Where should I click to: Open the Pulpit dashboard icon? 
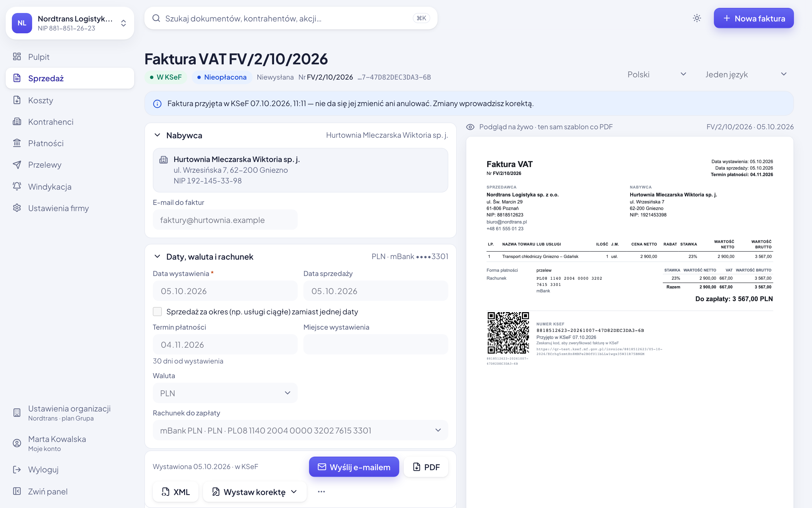click(17, 56)
